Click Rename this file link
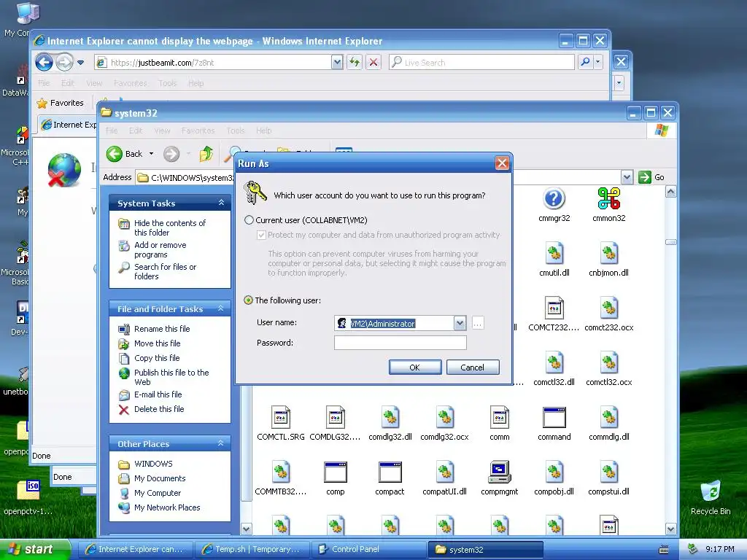The width and height of the screenshot is (747, 560). [162, 329]
